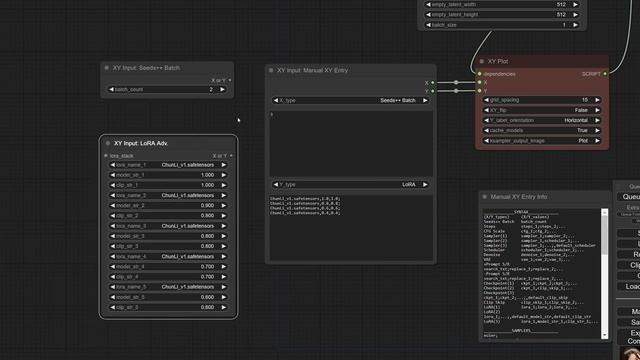Open the lora_name_4 LoRA selector
This screenshot has width=640, height=360.
pyautogui.click(x=168, y=256)
